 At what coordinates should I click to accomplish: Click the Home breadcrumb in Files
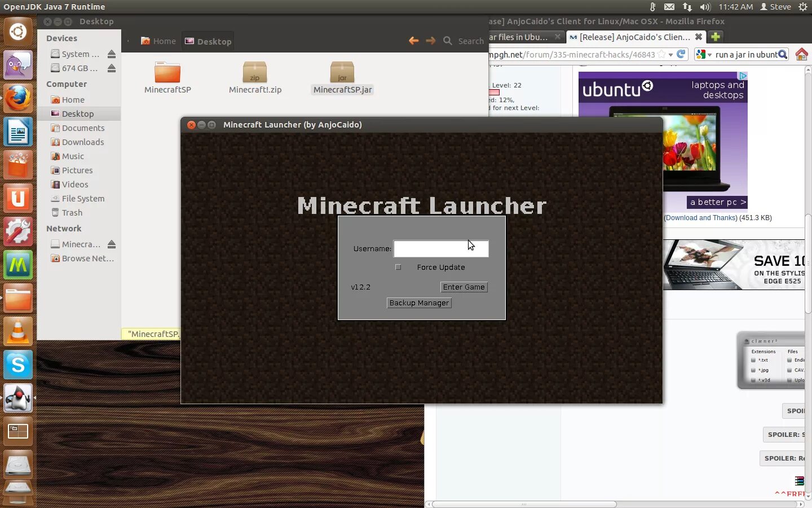[x=158, y=41]
